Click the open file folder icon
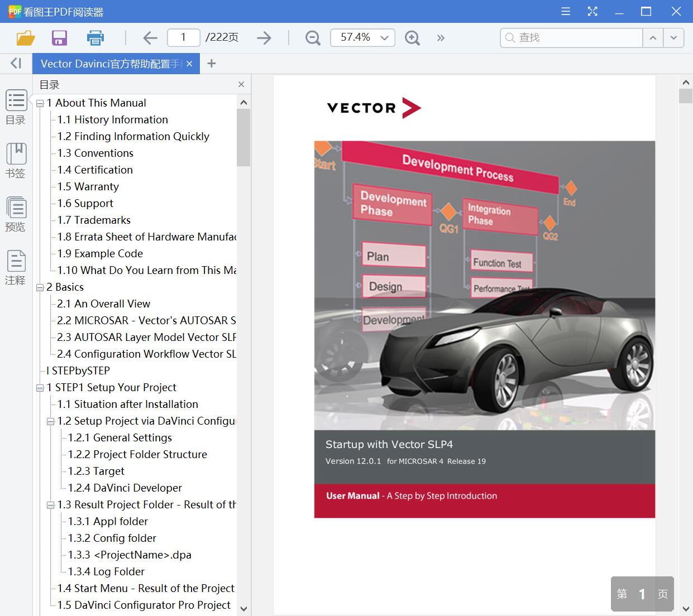The height and width of the screenshot is (616, 693). point(26,38)
